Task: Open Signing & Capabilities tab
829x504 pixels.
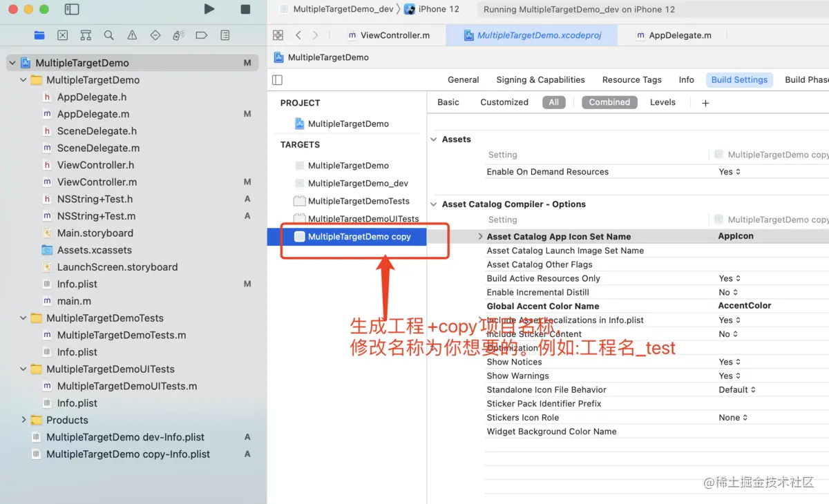Action: (540, 80)
